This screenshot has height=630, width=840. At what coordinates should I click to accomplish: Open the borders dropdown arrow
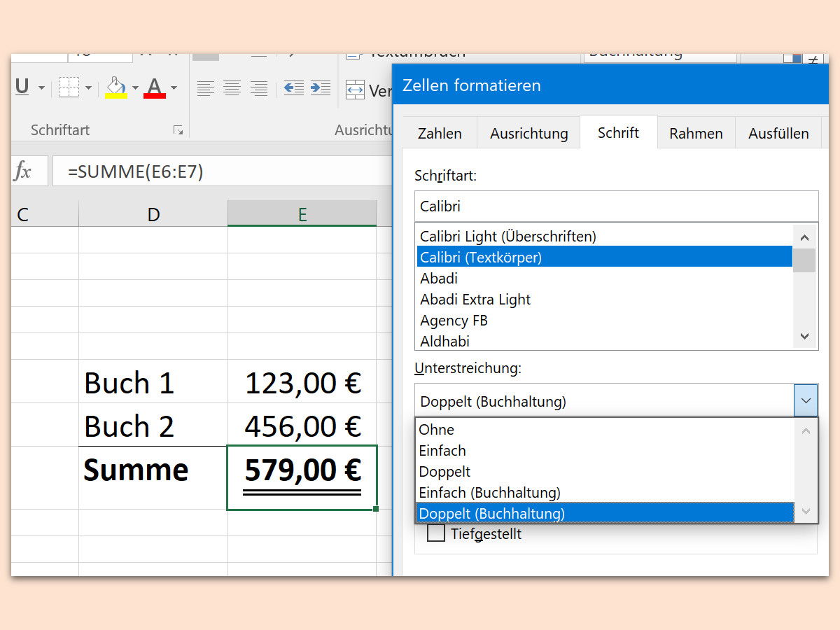(88, 88)
